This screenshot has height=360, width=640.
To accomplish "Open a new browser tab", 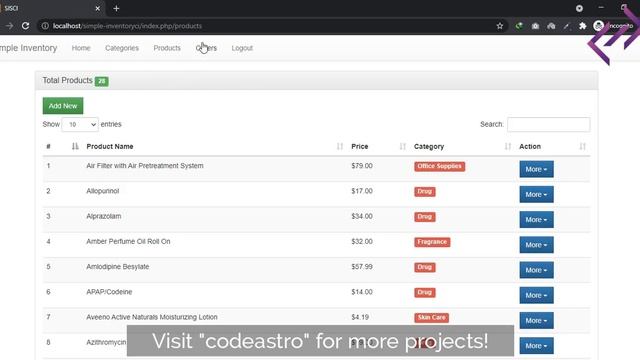I will [x=116, y=8].
